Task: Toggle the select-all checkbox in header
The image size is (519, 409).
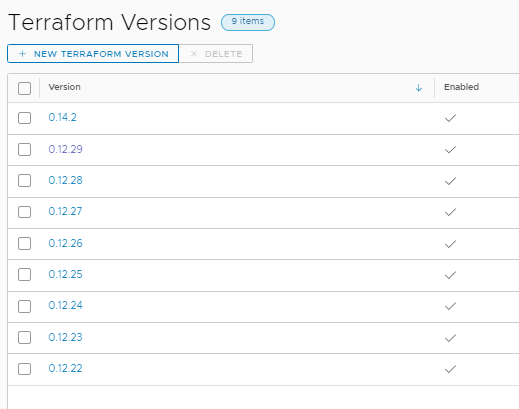Action: pyautogui.click(x=24, y=88)
